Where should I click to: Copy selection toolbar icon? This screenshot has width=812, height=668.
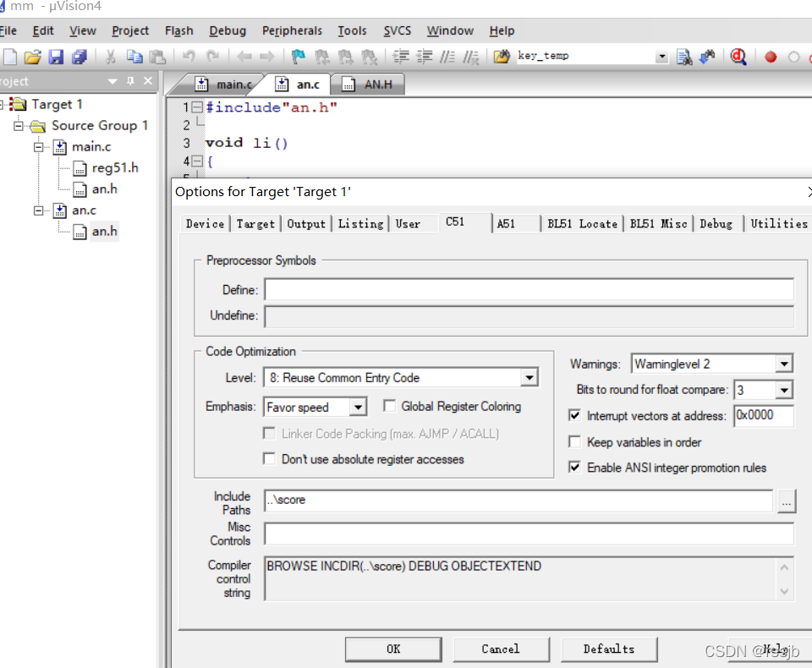[x=134, y=57]
